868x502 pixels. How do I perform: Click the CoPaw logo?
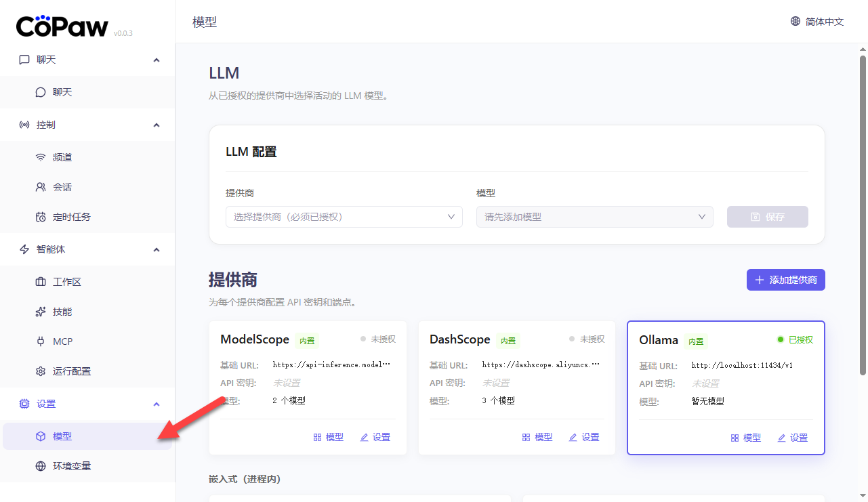coord(62,26)
